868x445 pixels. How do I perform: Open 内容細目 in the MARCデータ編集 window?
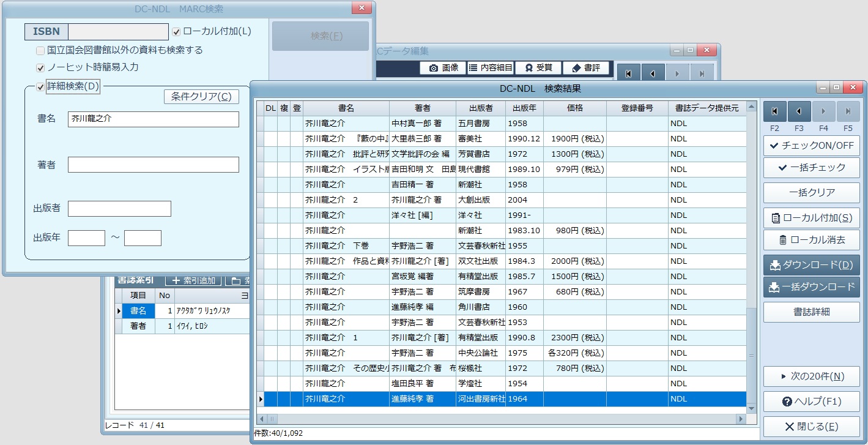491,68
